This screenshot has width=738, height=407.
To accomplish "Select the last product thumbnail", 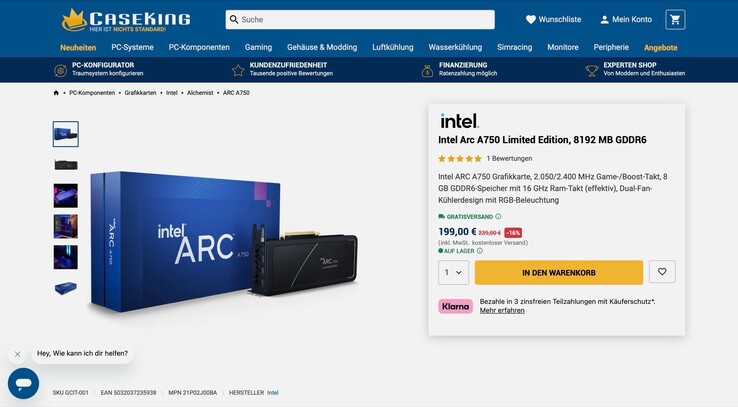I will 65,287.
